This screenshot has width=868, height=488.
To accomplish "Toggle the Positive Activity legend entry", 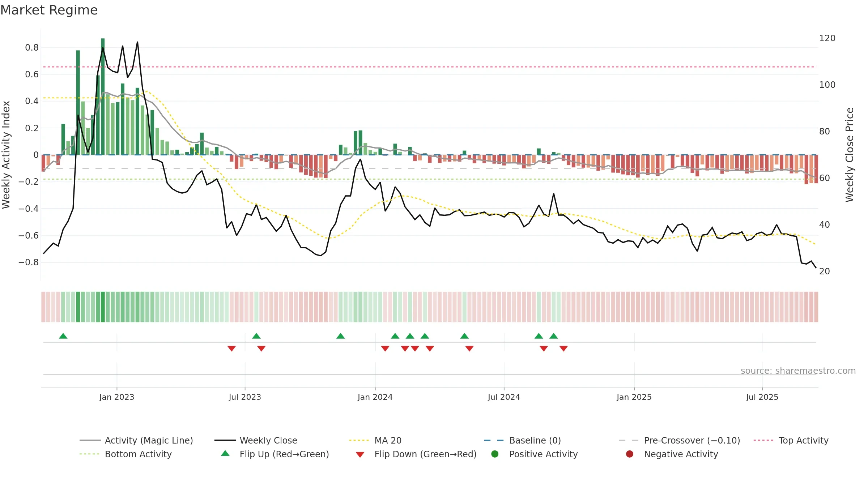I will pyautogui.click(x=535, y=454).
